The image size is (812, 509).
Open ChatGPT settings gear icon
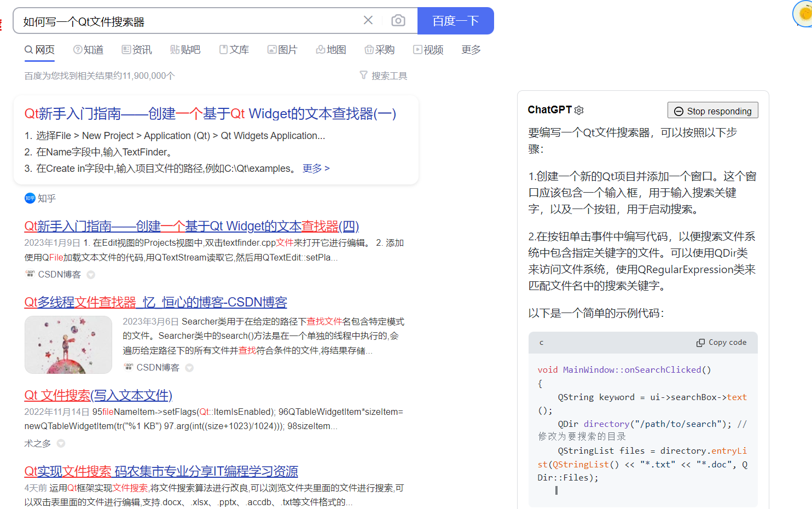click(x=579, y=110)
